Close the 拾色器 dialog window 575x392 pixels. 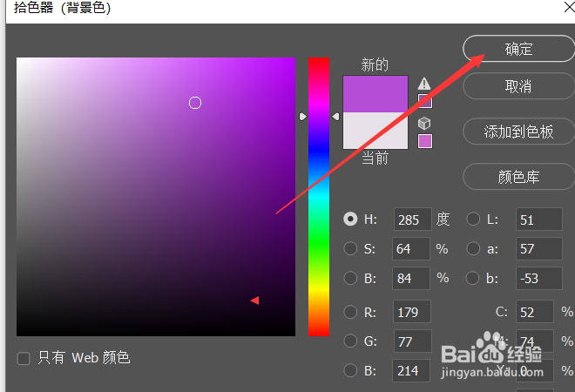point(570,7)
